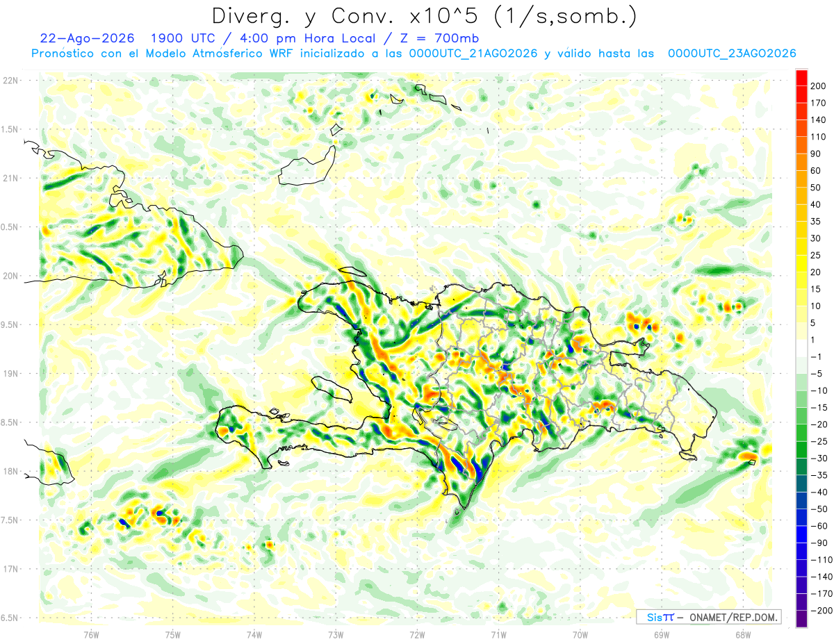This screenshot has height=644, width=834.
Task: Click the latitude label "20N"
Action: (x=10, y=276)
